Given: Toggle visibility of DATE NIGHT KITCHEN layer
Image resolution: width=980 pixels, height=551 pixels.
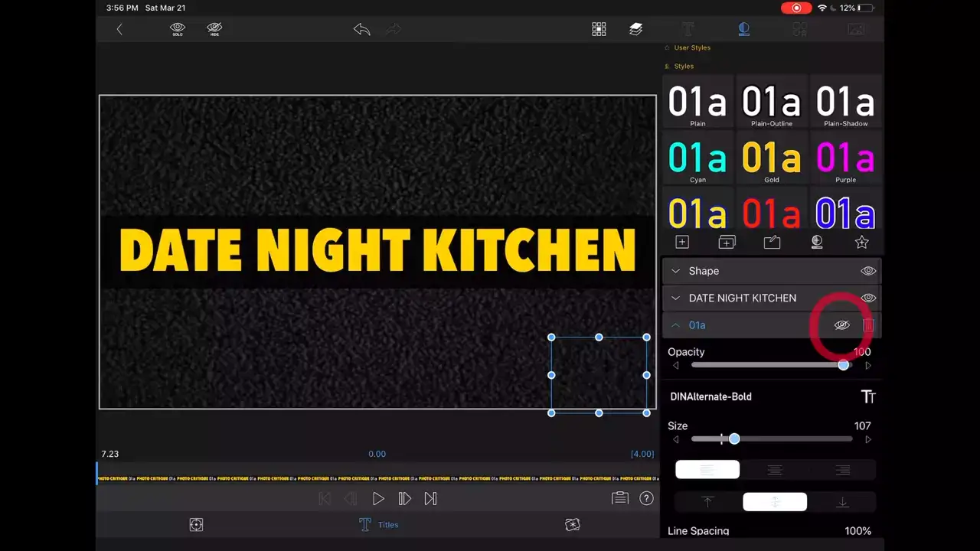Looking at the screenshot, I should 868,298.
